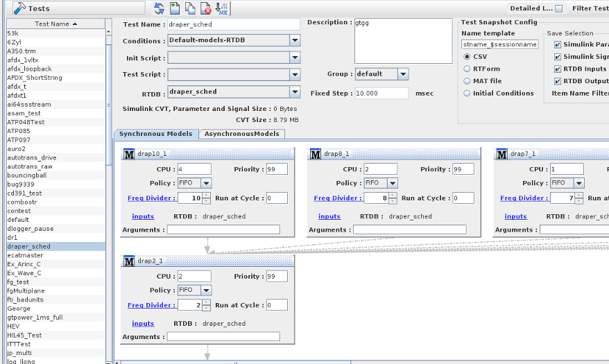
Task: Toggle the Detailed L... checkbox
Action: click(558, 8)
